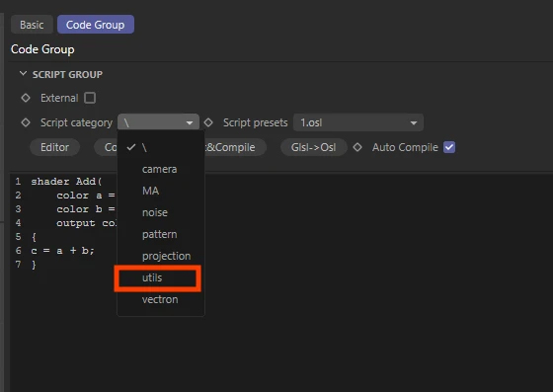The height and width of the screenshot is (392, 553).
Task: Pick projection from the category list
Action: tap(161, 256)
